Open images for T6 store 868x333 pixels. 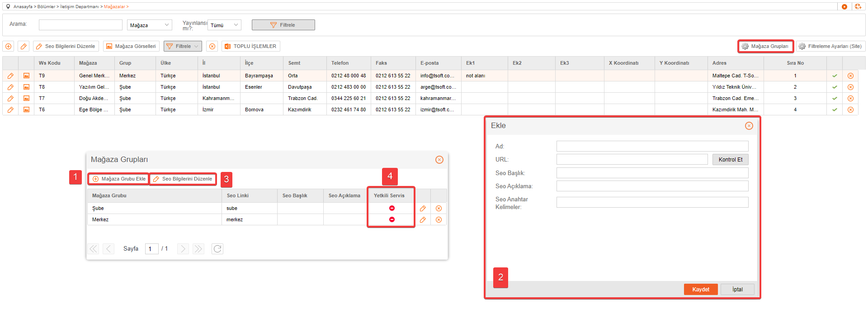(x=26, y=109)
